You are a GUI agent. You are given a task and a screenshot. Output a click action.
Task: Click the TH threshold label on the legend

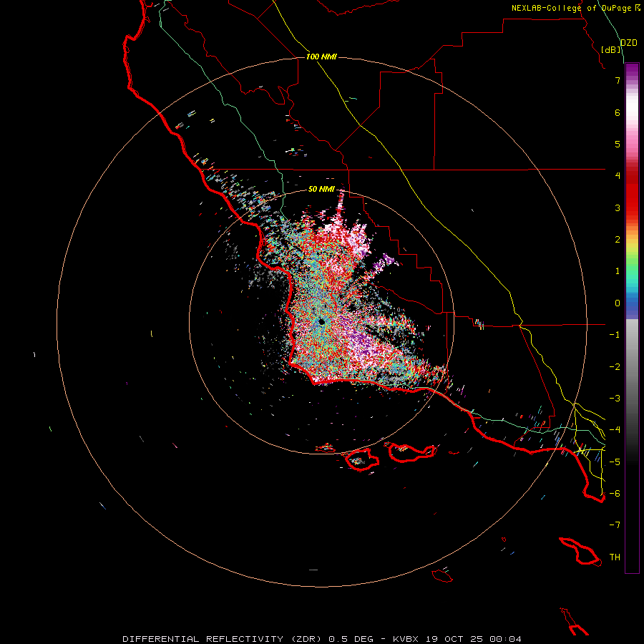615,557
